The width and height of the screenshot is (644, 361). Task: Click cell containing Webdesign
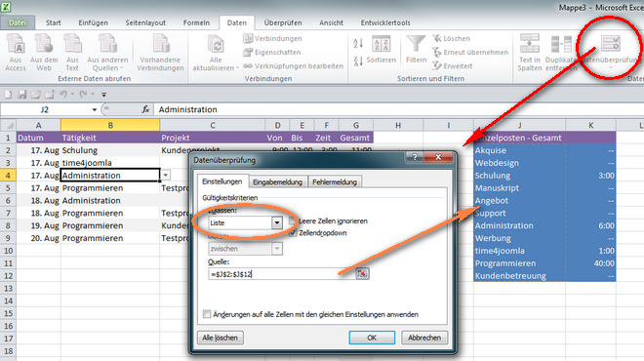519,163
